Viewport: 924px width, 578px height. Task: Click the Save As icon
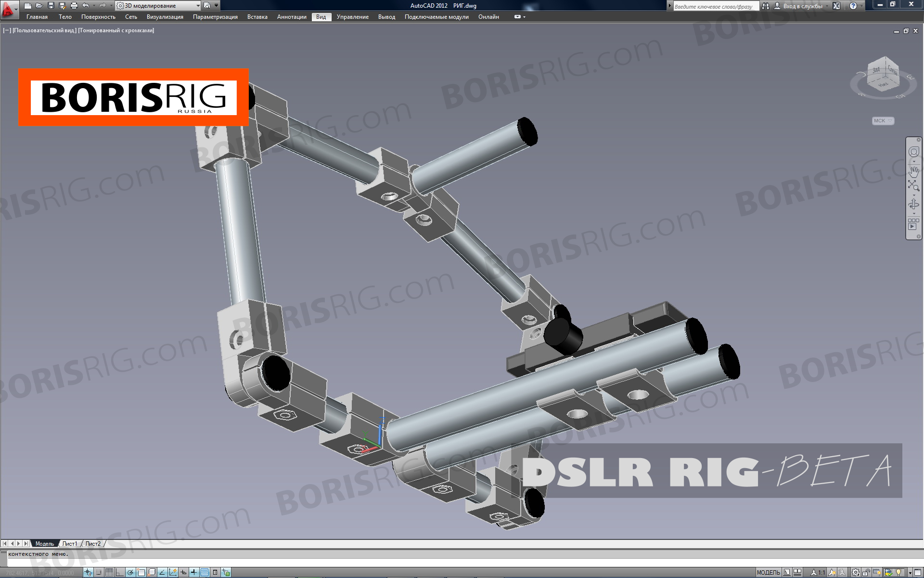(x=63, y=6)
